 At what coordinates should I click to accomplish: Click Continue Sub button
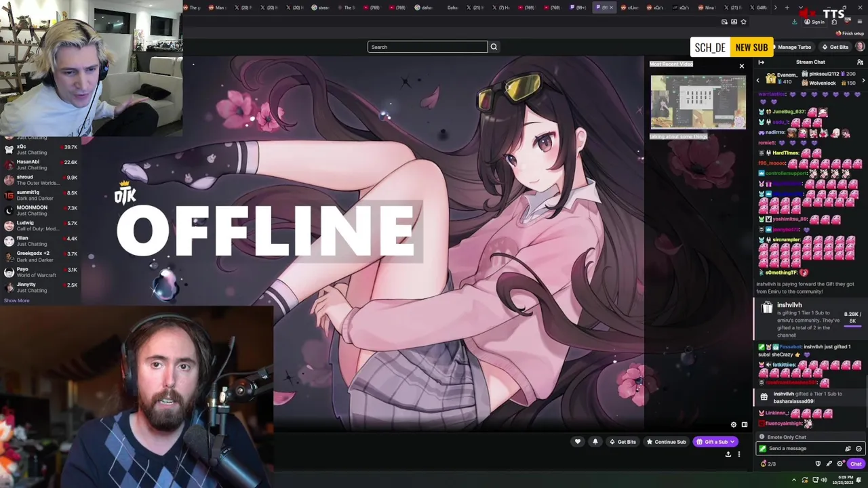[x=666, y=442]
